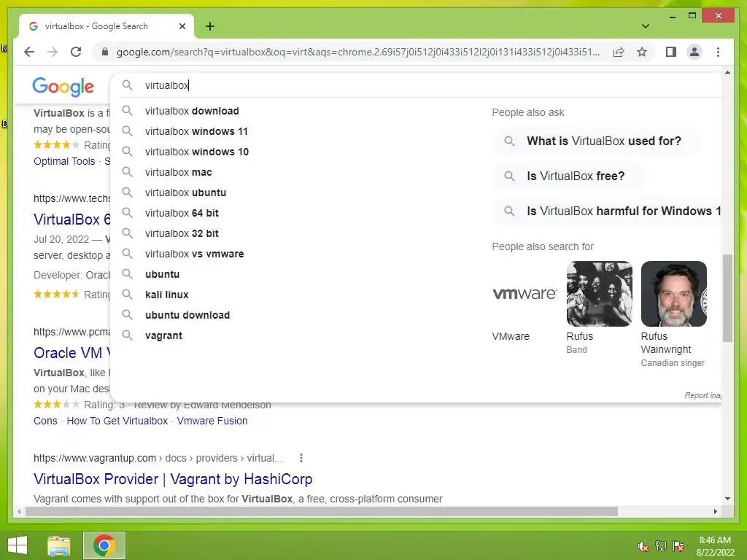
Task: Open the network tray icon
Action: coord(661,546)
